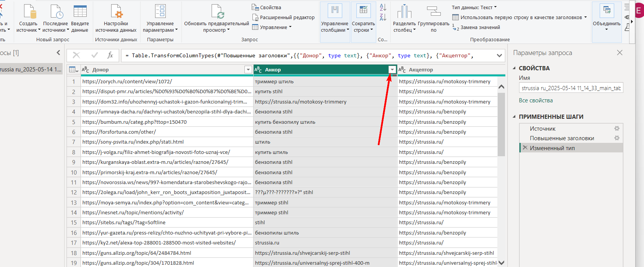The image size is (644, 267).
Task: Cancel formula edit with X button
Action: point(76,55)
